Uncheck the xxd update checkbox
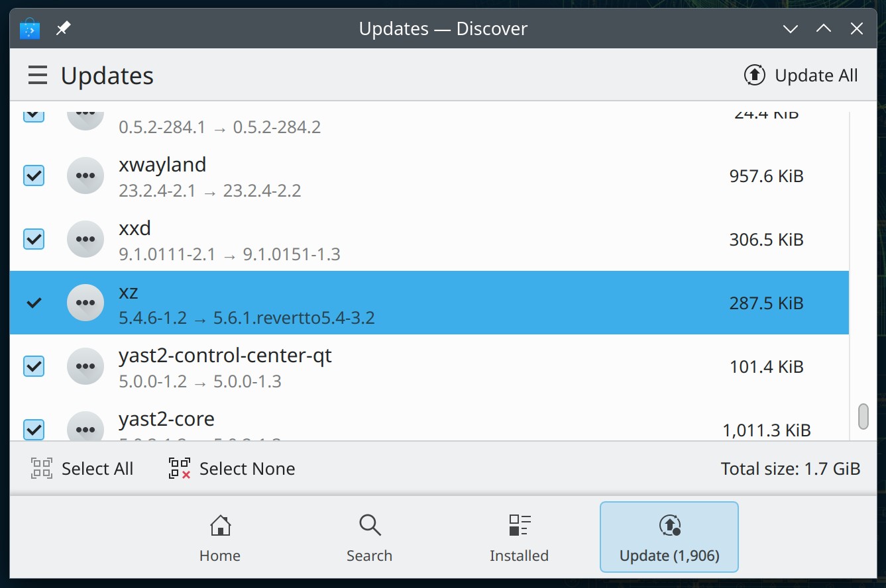886x588 pixels. click(x=34, y=239)
